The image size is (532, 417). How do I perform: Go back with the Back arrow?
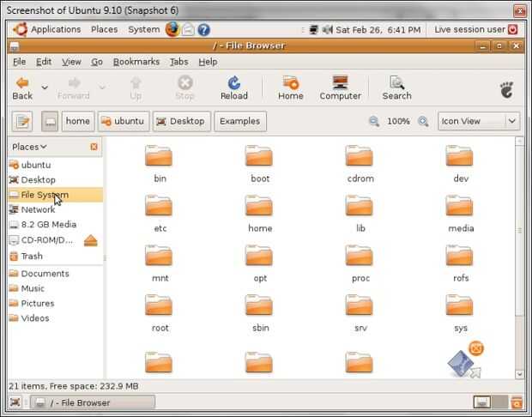tap(22, 88)
